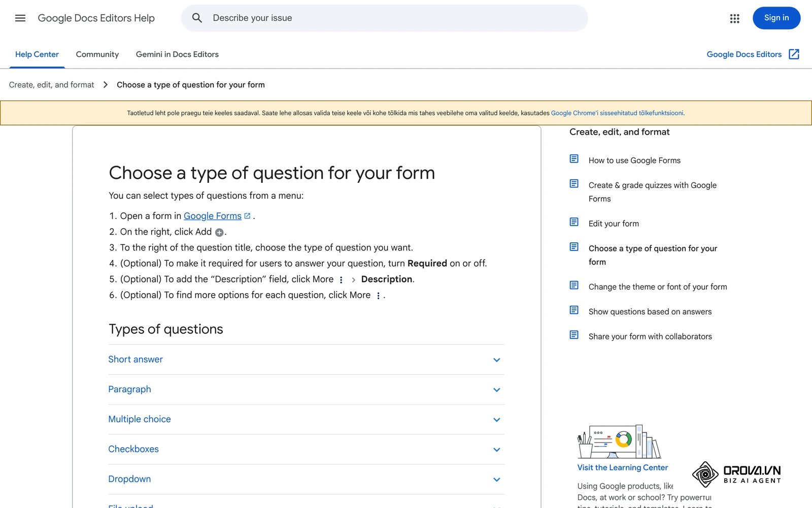Open the Google Chrome translation feature link
812x508 pixels.
[617, 113]
